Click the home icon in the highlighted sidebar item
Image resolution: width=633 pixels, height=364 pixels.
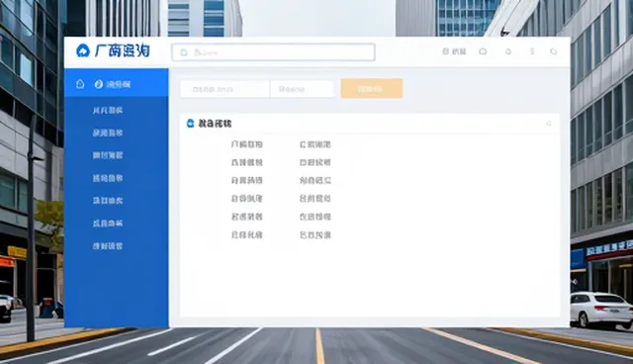point(80,84)
